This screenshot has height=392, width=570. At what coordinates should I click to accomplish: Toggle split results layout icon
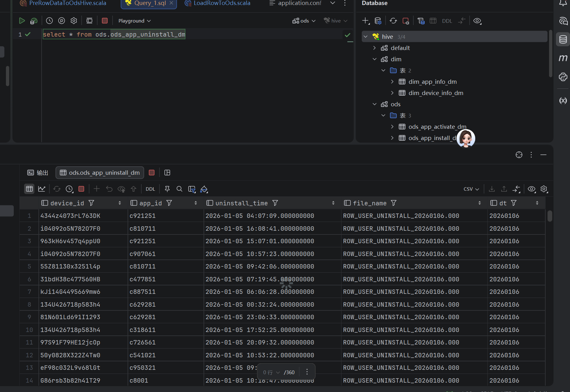(x=167, y=173)
